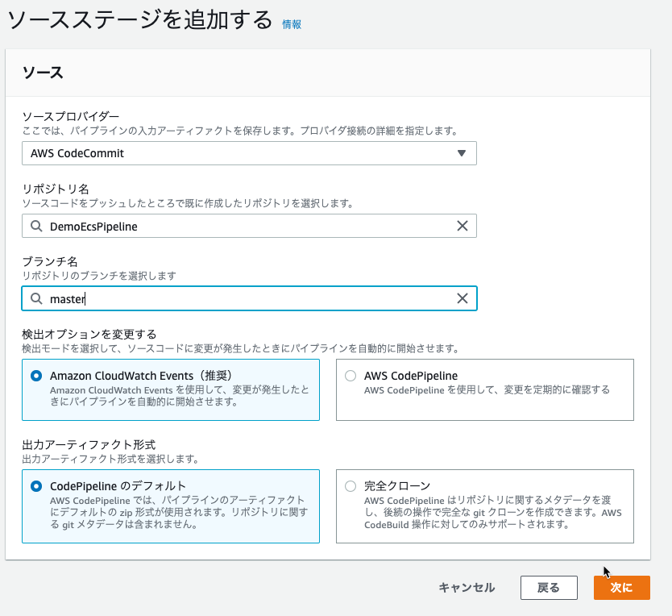Focus the ブランチ名 master input field
This screenshot has height=616, width=672.
point(249,298)
